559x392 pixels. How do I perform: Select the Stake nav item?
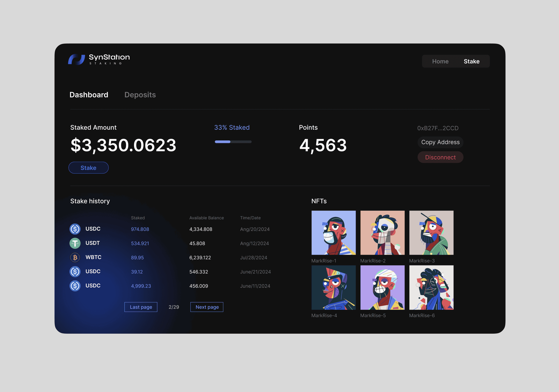click(472, 61)
